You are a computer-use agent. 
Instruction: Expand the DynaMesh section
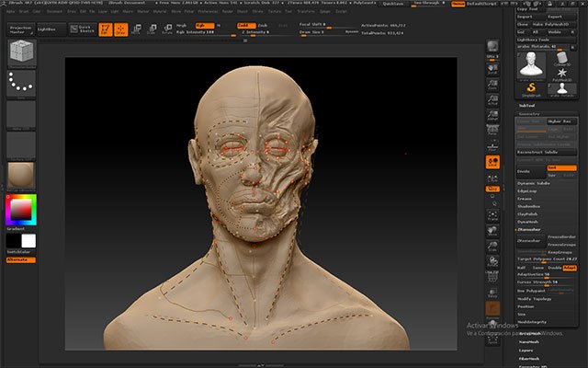point(527,222)
